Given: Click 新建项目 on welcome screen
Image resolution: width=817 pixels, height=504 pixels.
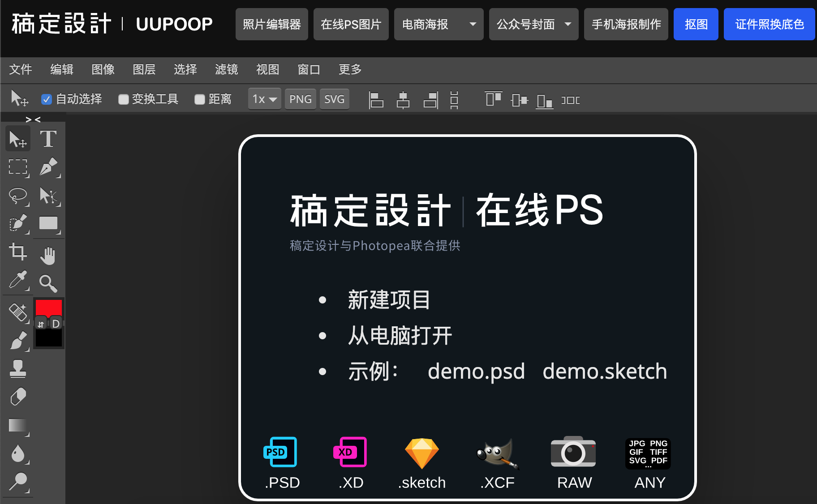Looking at the screenshot, I should coord(389,300).
